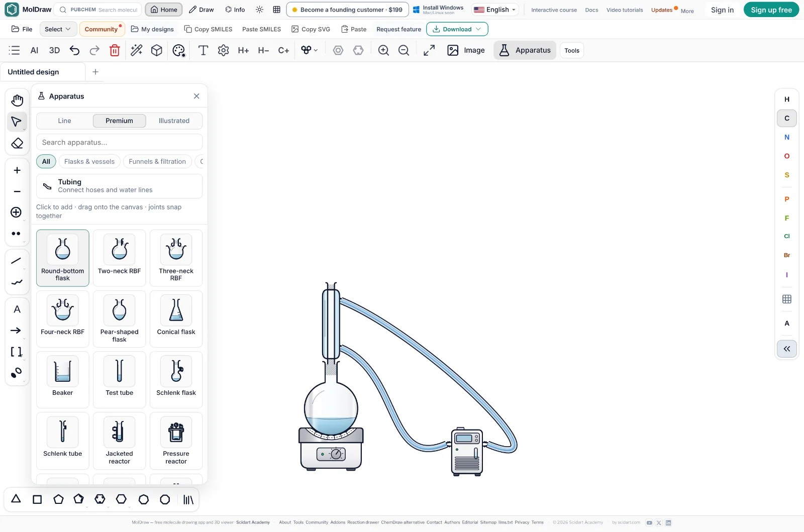
Task: Collapse the element sidebar chevrons
Action: (787, 349)
